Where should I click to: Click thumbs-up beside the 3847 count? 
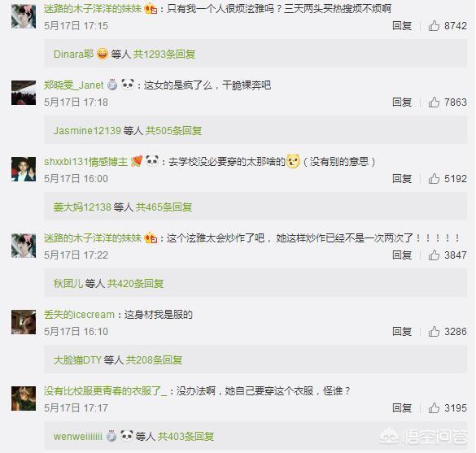435,255
